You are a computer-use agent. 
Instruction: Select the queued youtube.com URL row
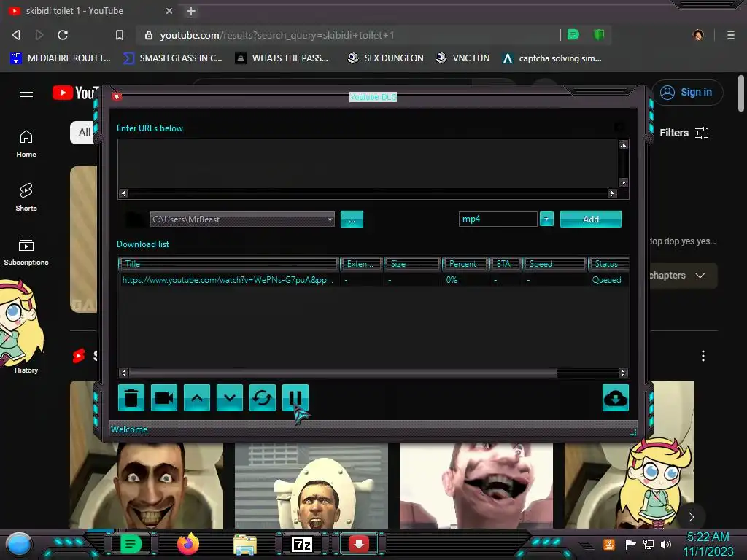click(373, 280)
